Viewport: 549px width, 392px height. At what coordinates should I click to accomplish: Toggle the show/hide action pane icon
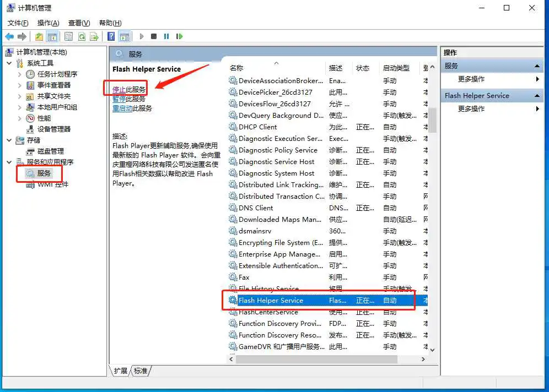tap(124, 36)
